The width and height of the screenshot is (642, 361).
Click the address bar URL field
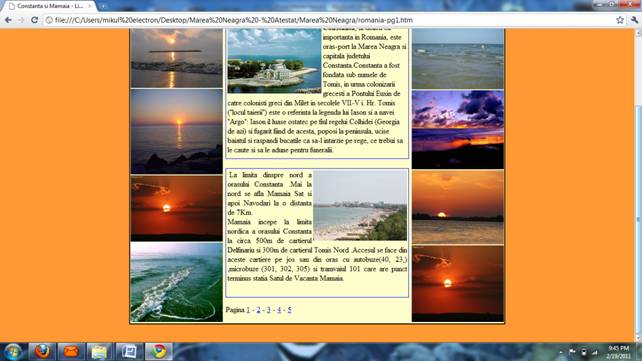[x=328, y=20]
